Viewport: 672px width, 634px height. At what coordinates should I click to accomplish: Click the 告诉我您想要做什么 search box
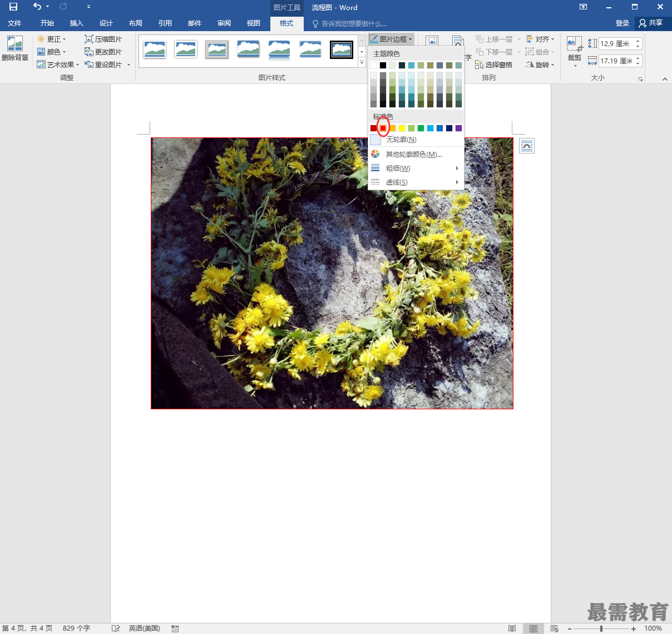pos(349,23)
